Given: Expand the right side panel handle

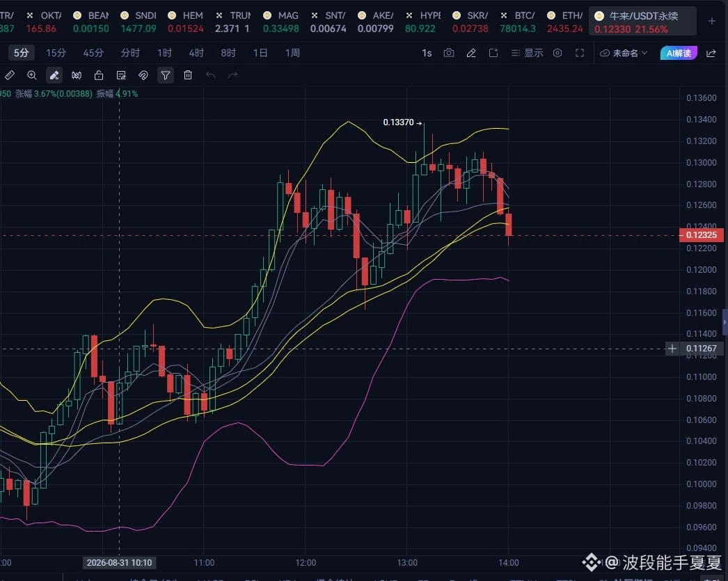Looking at the screenshot, I should point(725,321).
